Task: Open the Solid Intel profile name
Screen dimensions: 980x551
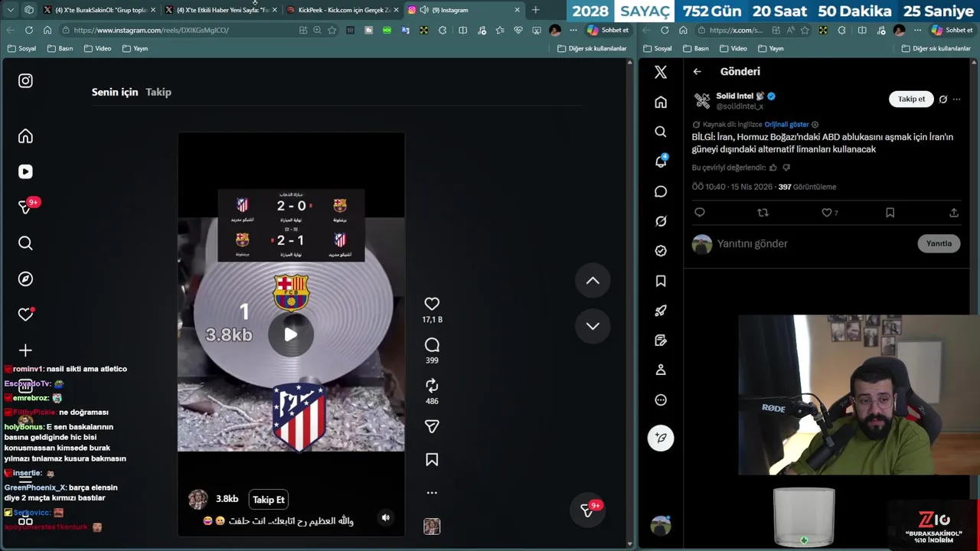Action: point(735,96)
